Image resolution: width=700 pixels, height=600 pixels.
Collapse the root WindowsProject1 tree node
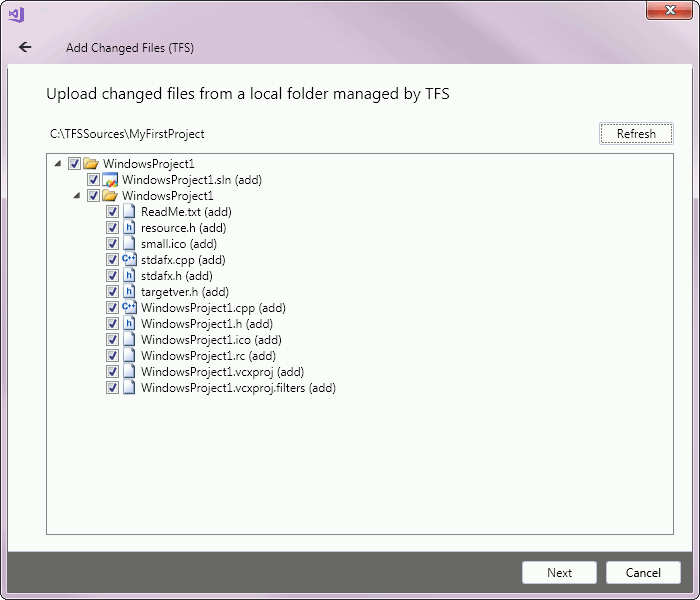point(57,164)
